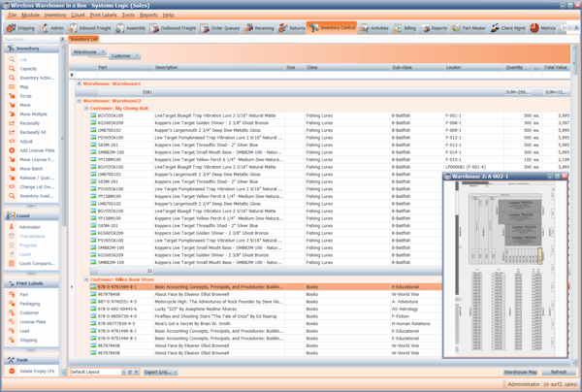
Task: Click the Warehouse grouping chip
Action: pos(88,52)
